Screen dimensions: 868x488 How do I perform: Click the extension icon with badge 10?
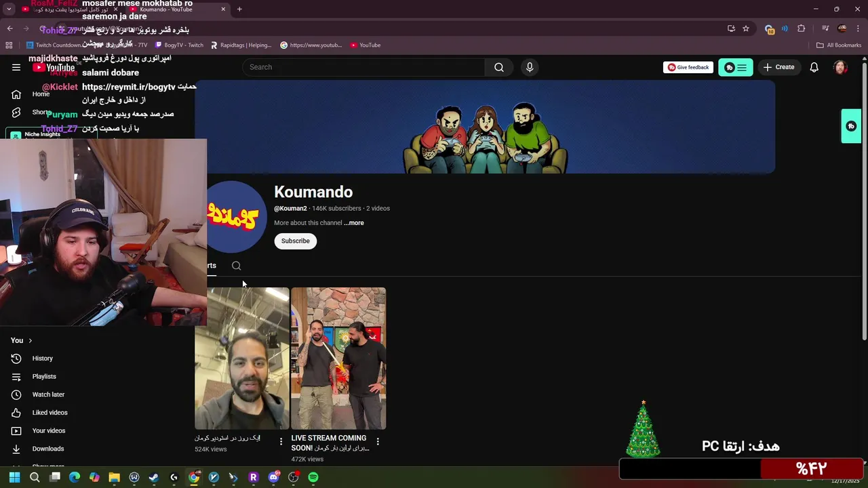[x=769, y=29]
